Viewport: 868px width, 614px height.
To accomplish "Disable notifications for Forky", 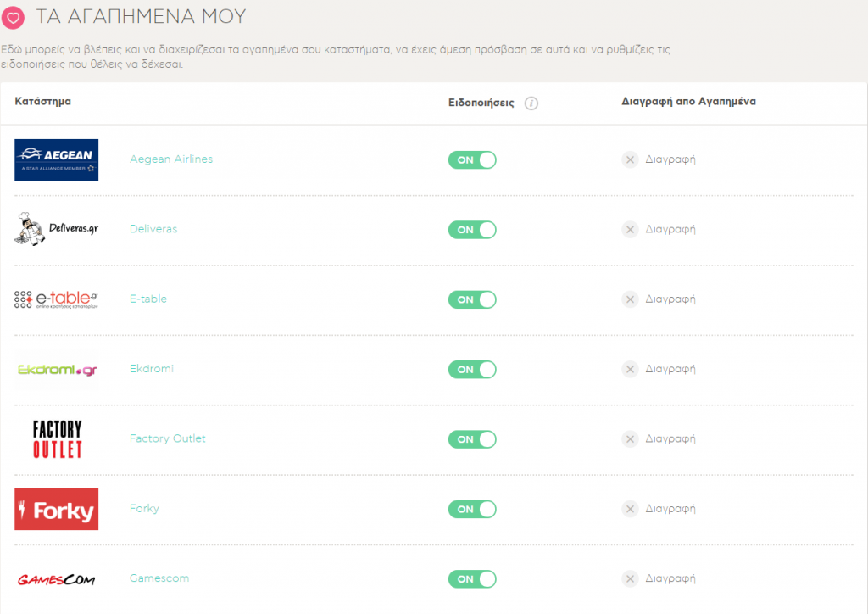I will click(x=472, y=509).
